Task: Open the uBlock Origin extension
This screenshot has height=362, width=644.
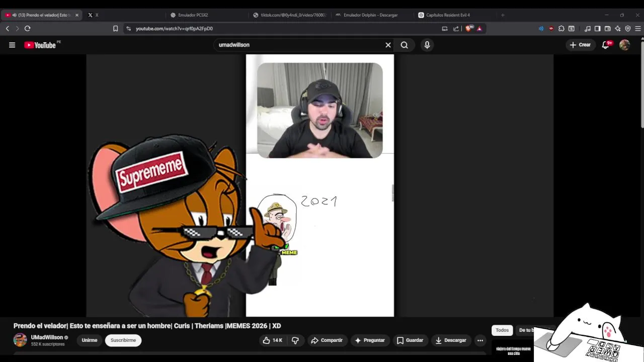Action: [551, 29]
